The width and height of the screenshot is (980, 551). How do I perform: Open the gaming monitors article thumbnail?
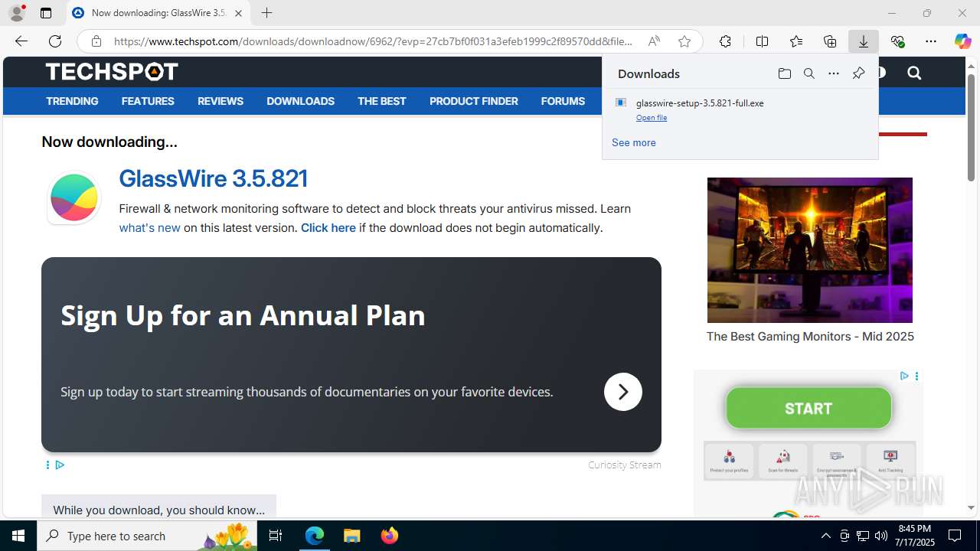coord(810,250)
